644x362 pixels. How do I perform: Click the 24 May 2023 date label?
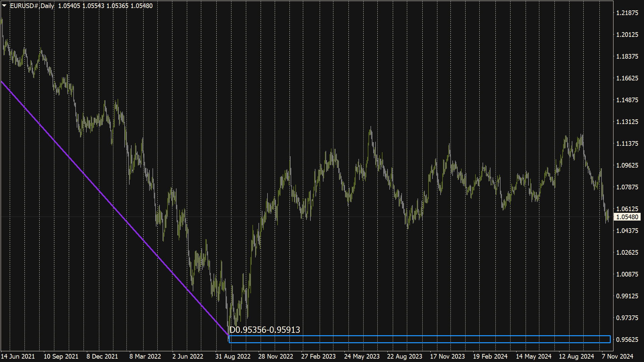click(362, 356)
